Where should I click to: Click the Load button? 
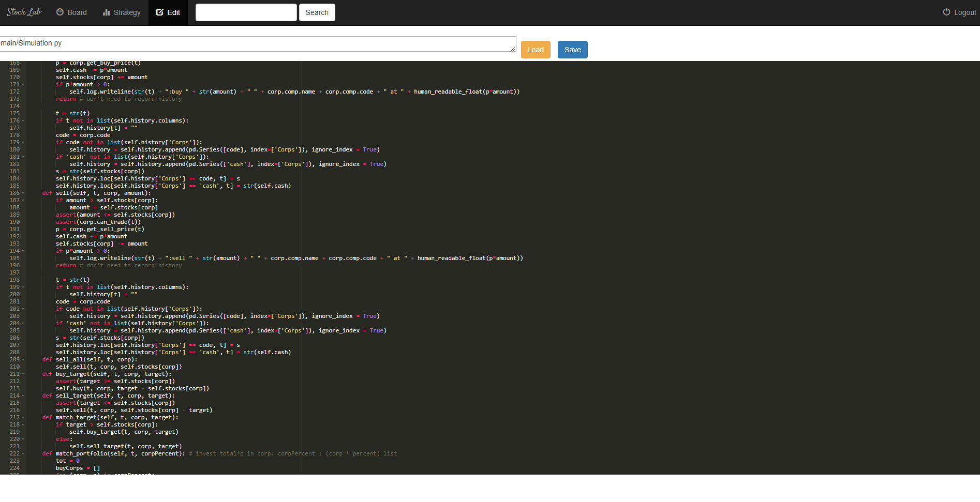coord(536,50)
